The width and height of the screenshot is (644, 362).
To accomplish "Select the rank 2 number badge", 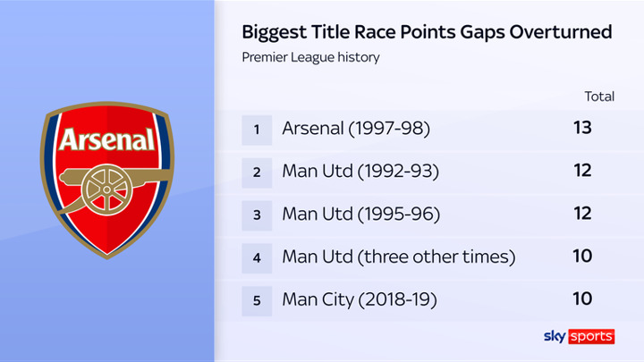I will click(257, 172).
